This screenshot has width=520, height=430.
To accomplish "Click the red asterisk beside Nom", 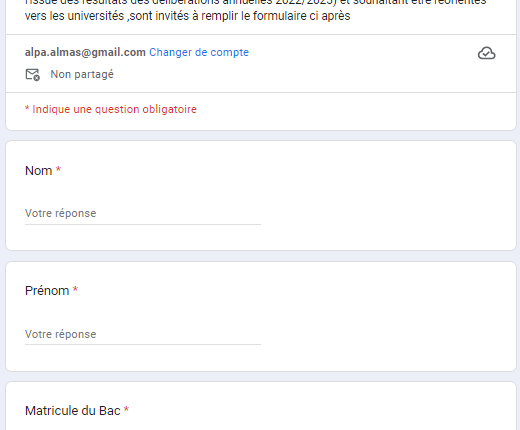I will pyautogui.click(x=58, y=169).
